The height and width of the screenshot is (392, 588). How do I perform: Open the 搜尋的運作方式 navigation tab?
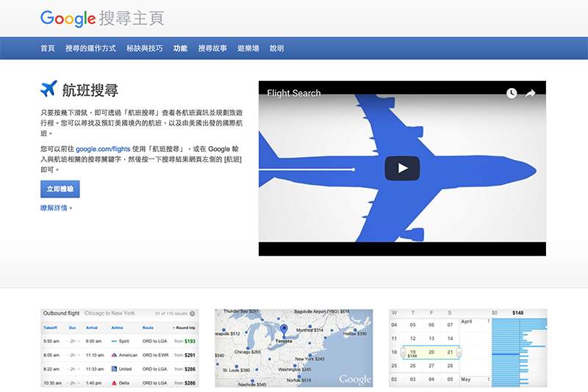coord(90,48)
